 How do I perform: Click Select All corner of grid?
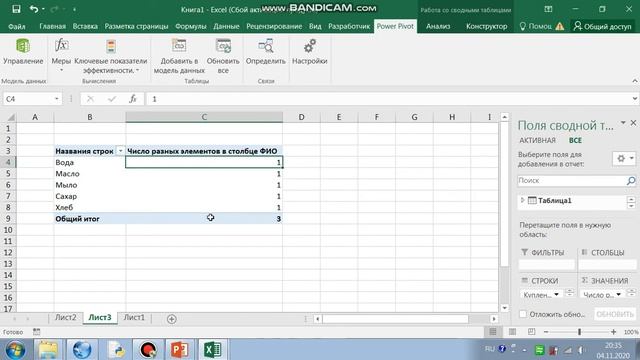10,117
